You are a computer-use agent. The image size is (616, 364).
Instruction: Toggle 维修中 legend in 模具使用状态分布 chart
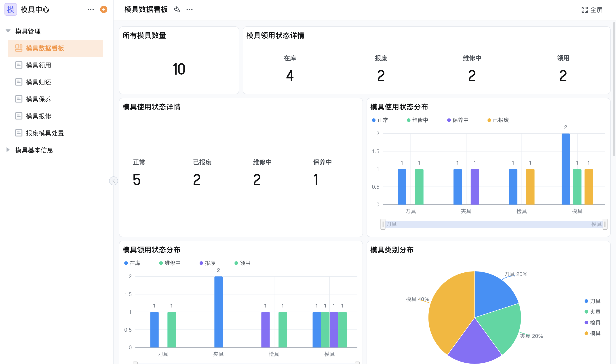coord(418,120)
